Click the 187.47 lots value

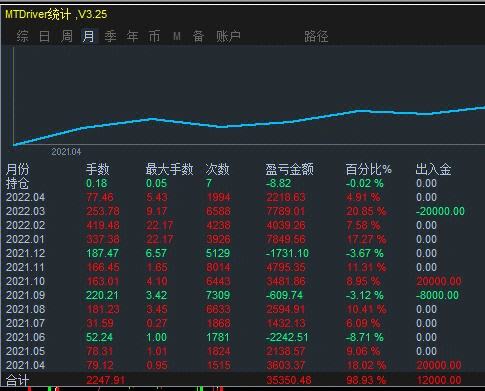(102, 253)
